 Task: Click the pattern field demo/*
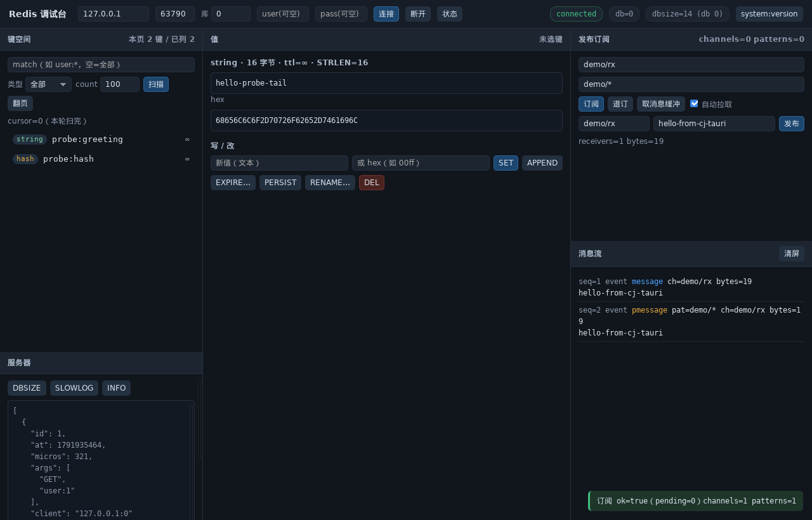(x=691, y=84)
